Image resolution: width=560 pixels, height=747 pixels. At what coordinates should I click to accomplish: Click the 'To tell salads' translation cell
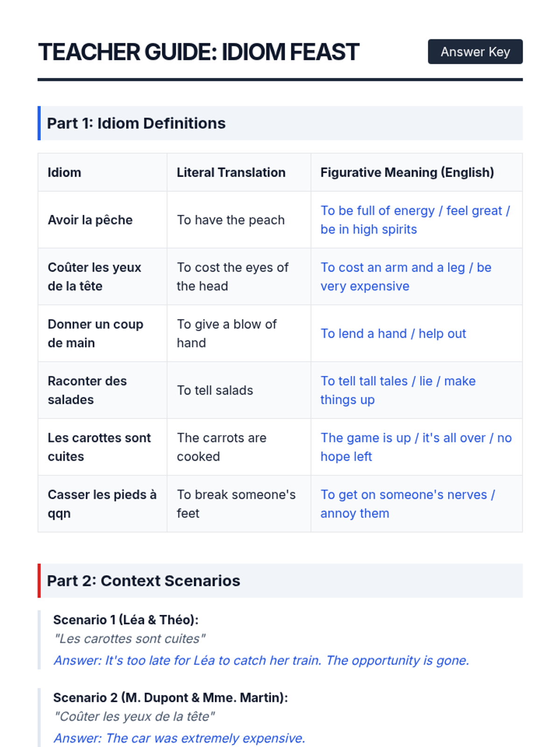pyautogui.click(x=215, y=390)
